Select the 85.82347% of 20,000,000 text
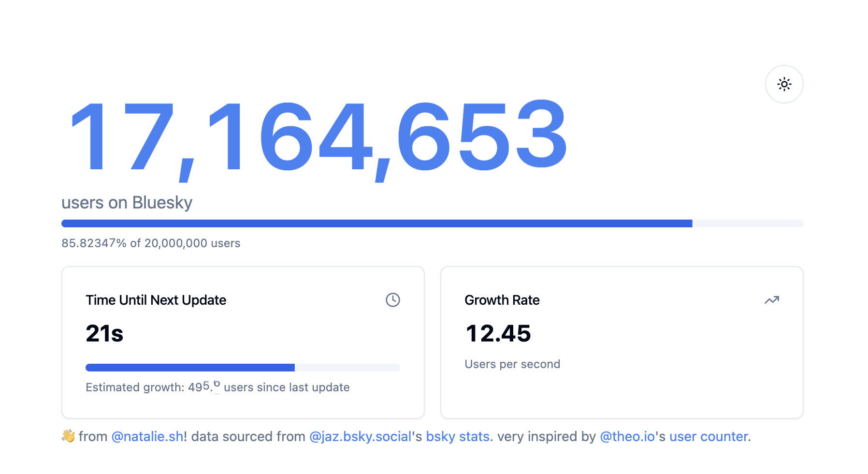The width and height of the screenshot is (868, 474). point(151,243)
